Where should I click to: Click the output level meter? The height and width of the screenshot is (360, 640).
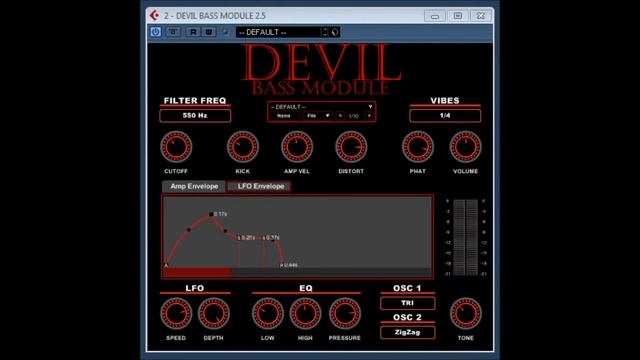[x=465, y=238]
